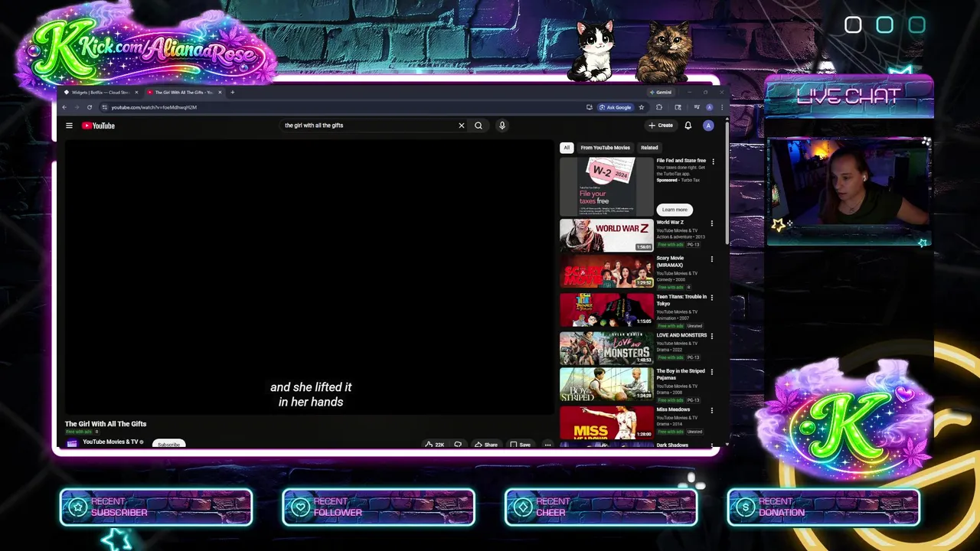Open more options for World War Z
Screen dimensions: 980x551
click(x=711, y=223)
